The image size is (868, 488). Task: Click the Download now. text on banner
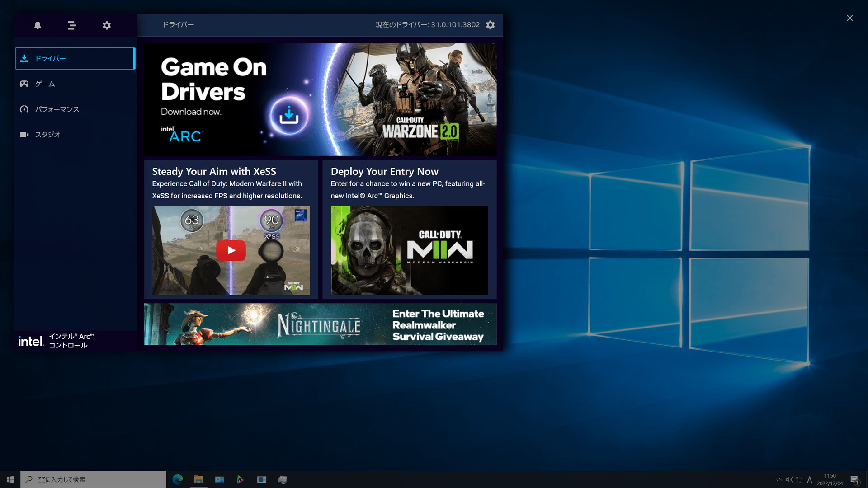pos(191,112)
